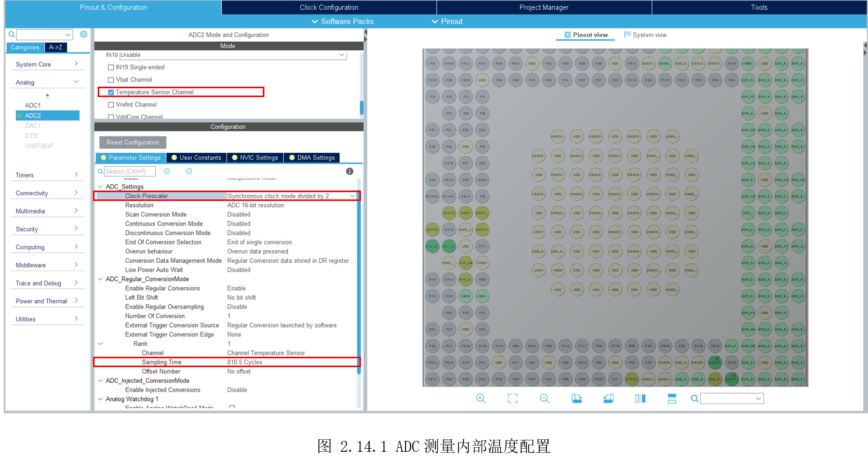Collapse the ADC_Regular_ConversionMode group
This screenshot has height=457, width=868.
(x=101, y=279)
